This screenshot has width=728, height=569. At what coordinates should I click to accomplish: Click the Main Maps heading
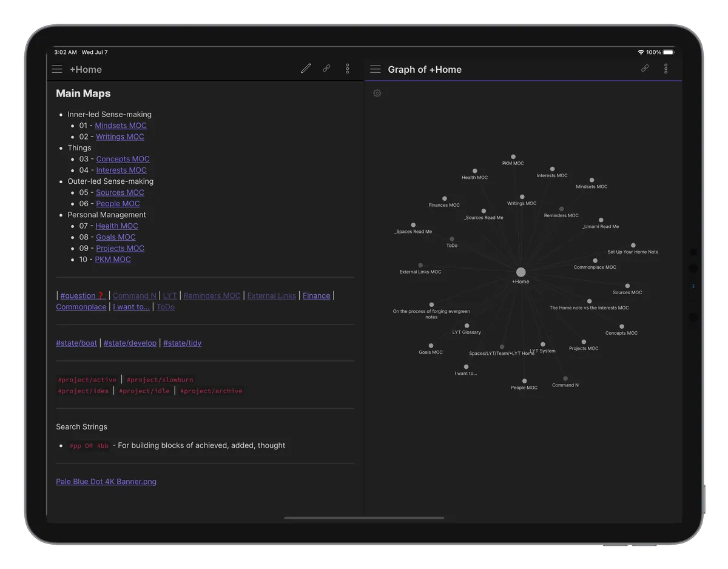coord(83,93)
